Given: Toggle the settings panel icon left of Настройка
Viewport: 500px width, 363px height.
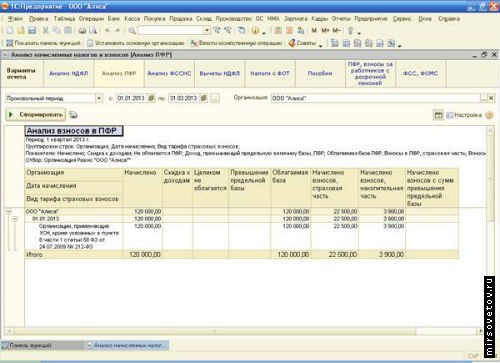Looking at the screenshot, I should tap(438, 115).
